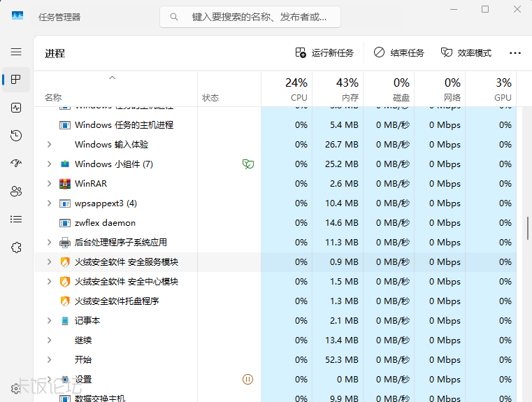Expand 后台处理程序子系统应用 group
Screen dimensions: 532x402
pos(49,242)
